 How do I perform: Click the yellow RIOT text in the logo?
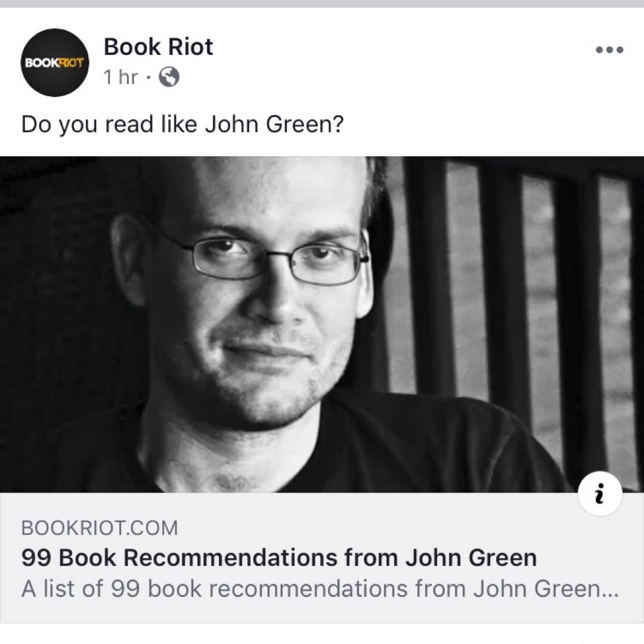click(71, 63)
